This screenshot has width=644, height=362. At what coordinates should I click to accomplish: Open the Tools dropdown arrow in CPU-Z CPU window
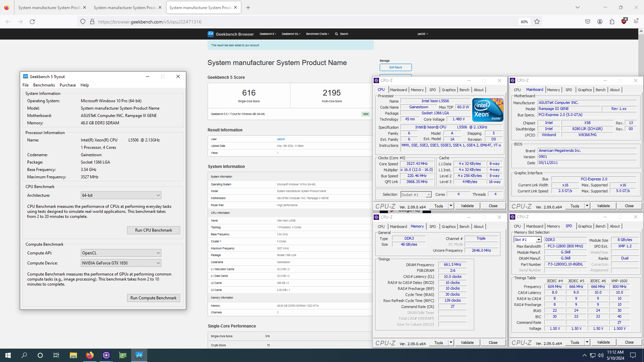451,206
